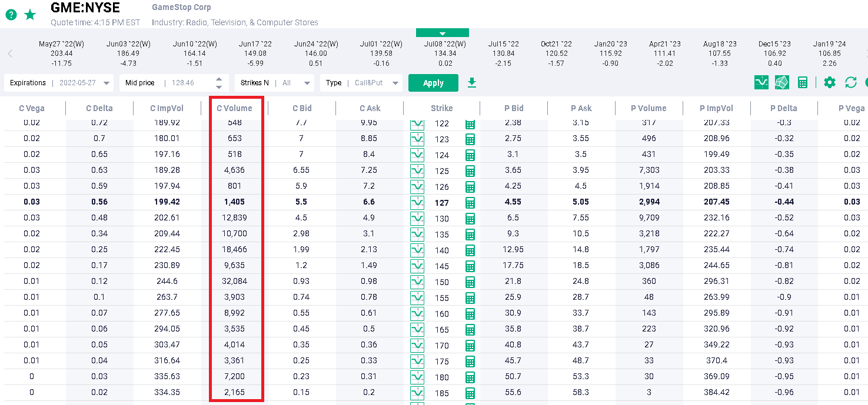The width and height of the screenshot is (868, 405).
Task: Open the Strikes N dropdown
Action: [x=274, y=83]
